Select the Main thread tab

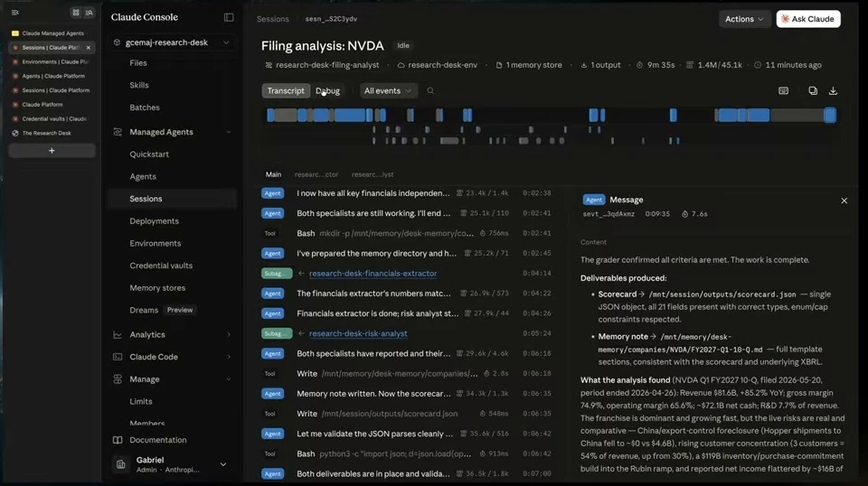coord(273,174)
